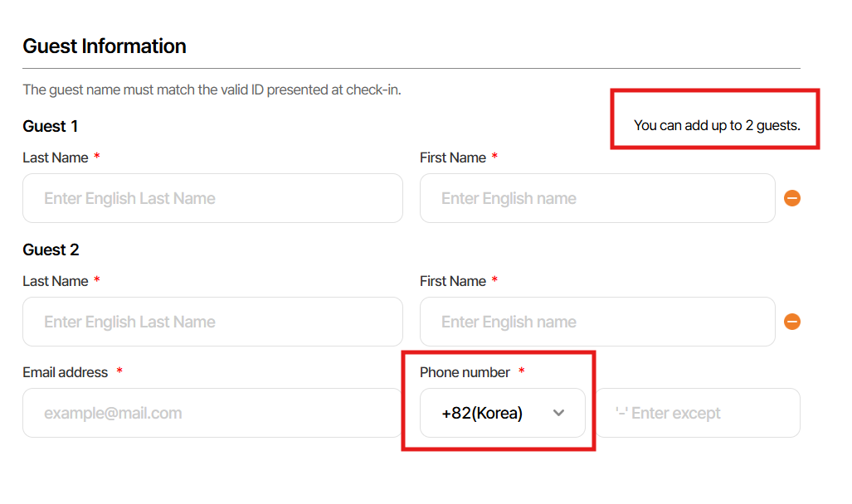This screenshot has height=504, width=852.
Task: Click into the Guest 1 First Name field
Action: pyautogui.click(x=597, y=198)
